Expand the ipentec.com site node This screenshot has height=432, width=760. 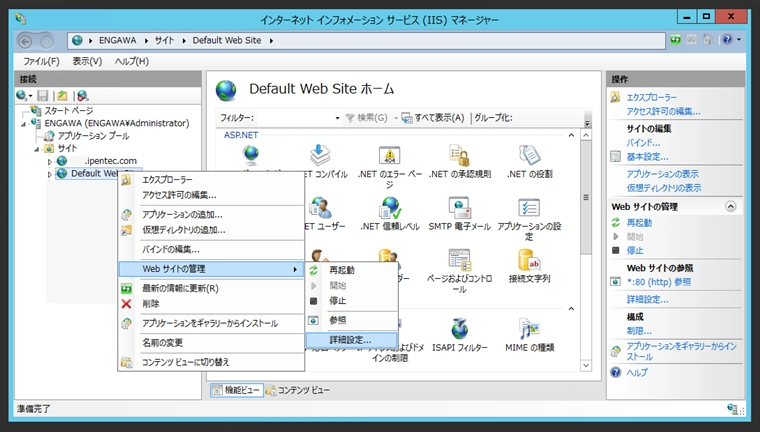[49, 161]
